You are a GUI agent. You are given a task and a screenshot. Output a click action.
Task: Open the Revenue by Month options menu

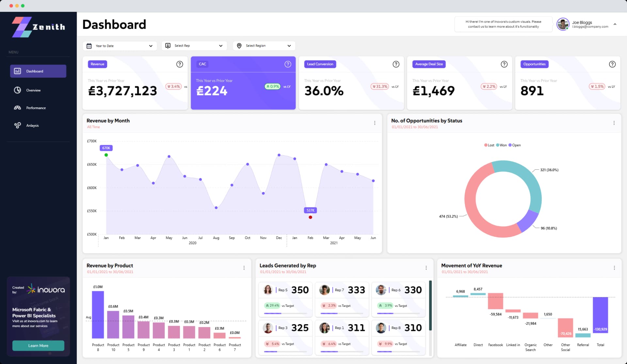[375, 123]
